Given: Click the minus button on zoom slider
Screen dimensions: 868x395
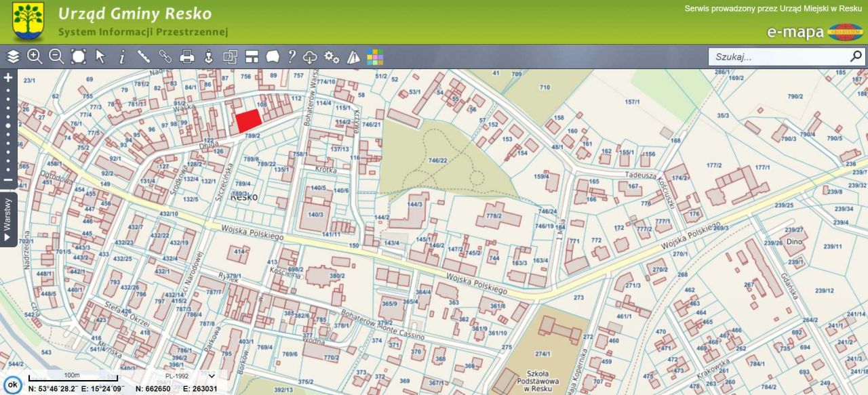Looking at the screenshot, I should (x=8, y=180).
